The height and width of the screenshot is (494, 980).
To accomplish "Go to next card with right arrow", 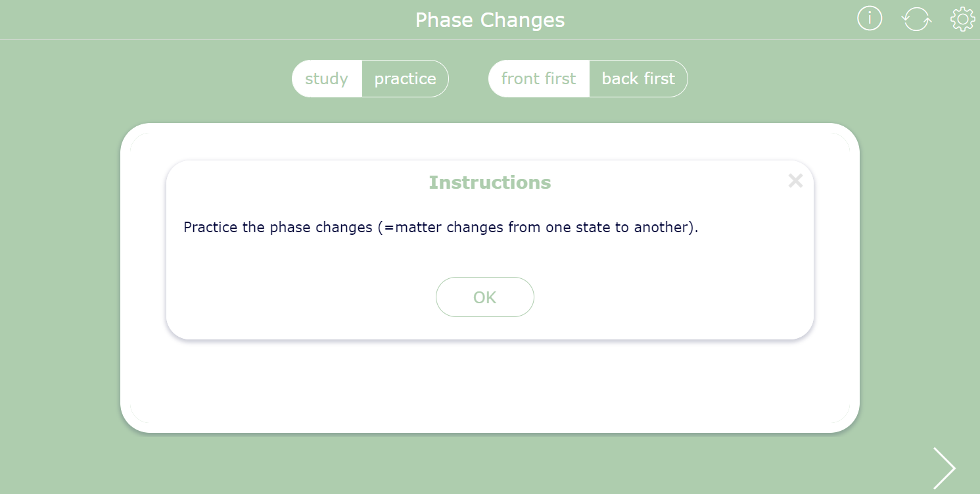I will pyautogui.click(x=945, y=468).
